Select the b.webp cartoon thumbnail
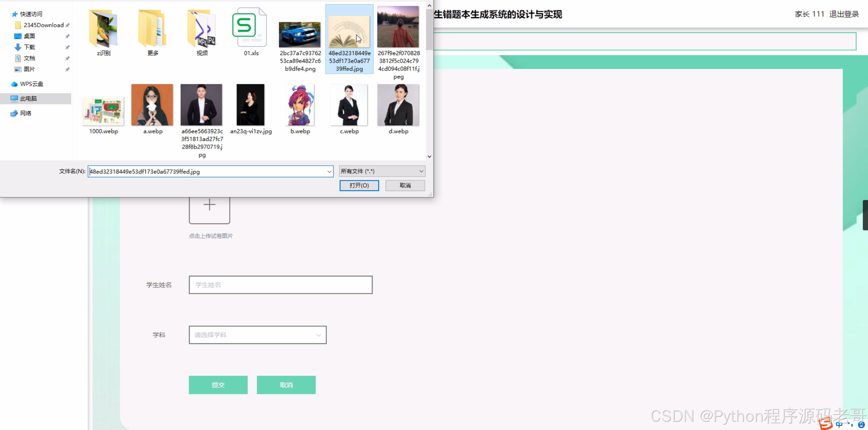 pyautogui.click(x=300, y=105)
